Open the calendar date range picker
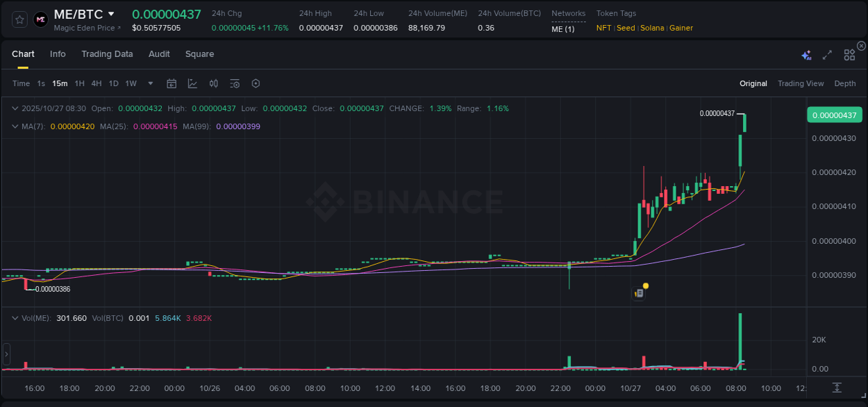Image resolution: width=868 pixels, height=407 pixels. [172, 83]
